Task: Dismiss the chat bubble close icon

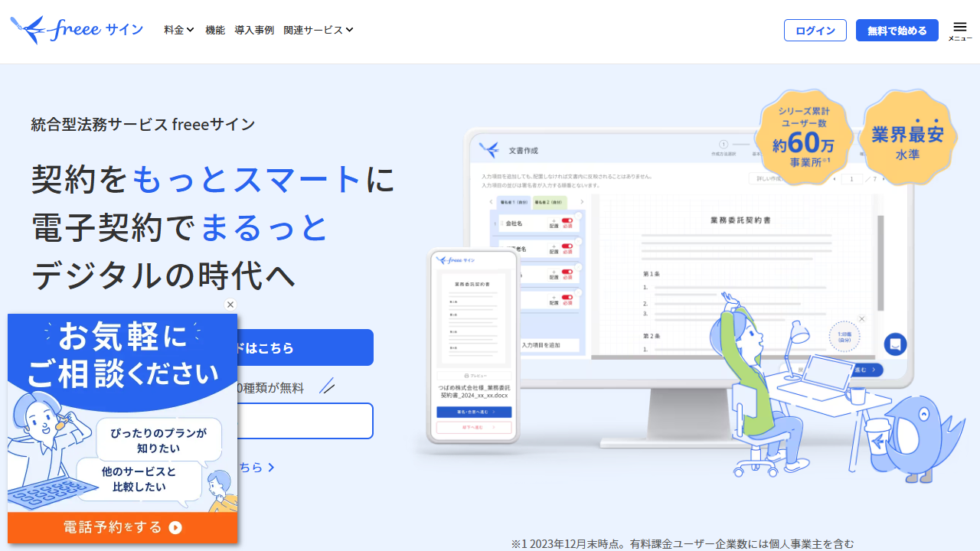Action: pos(861,319)
